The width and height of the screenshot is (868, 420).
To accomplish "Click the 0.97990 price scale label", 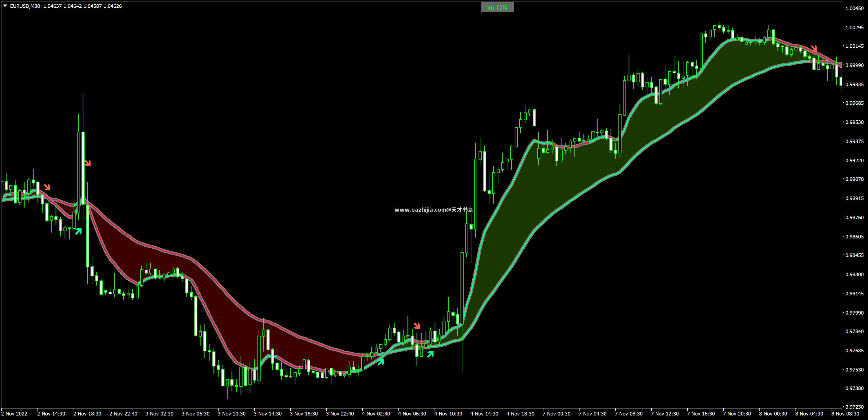I will 854,313.
